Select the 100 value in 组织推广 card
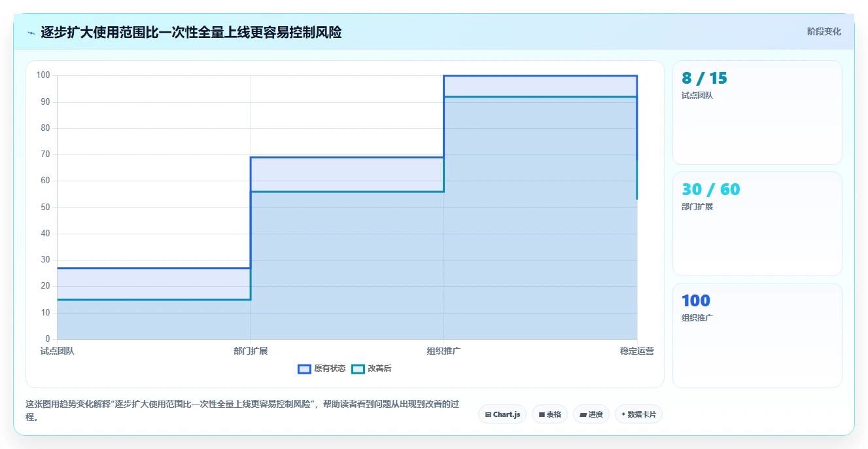 coord(695,301)
